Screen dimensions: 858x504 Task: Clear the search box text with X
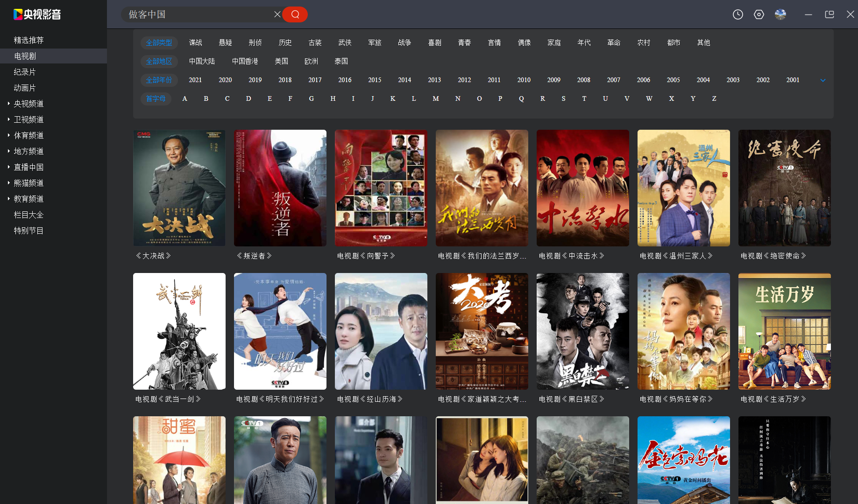click(277, 14)
